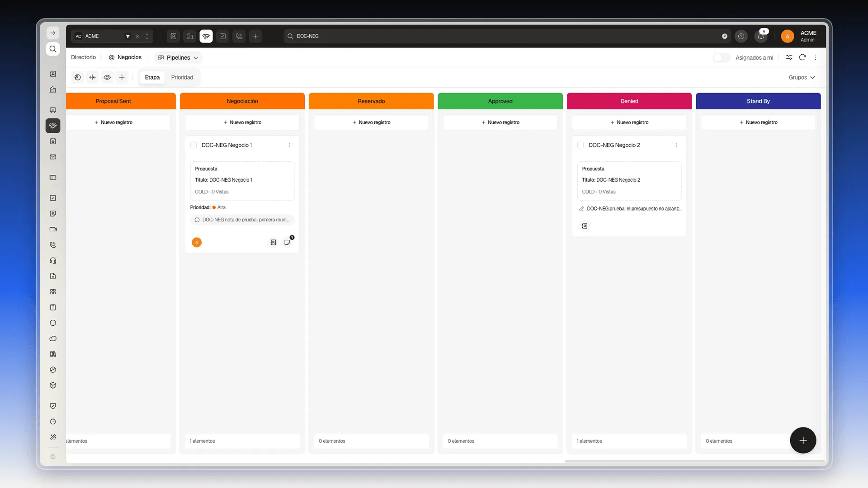Viewport: 868px width, 488px height.
Task: Switch to the Etapa tab
Action: [152, 77]
